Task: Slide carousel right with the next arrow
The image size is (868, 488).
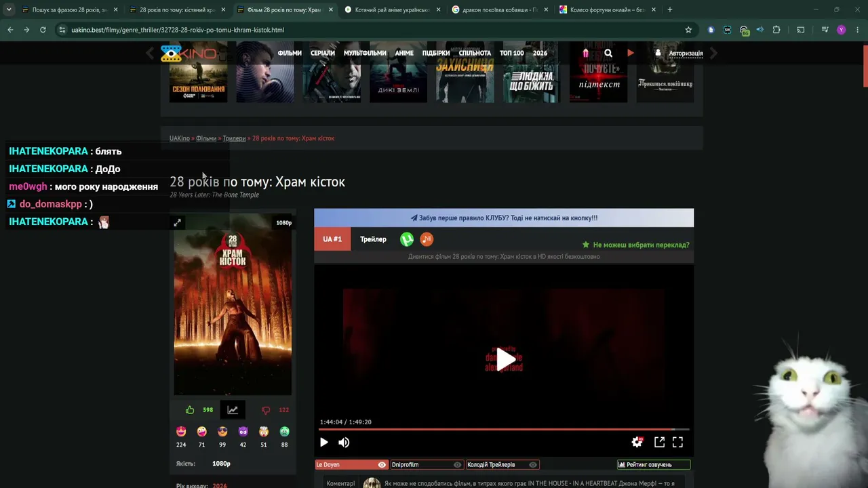Action: coord(713,53)
